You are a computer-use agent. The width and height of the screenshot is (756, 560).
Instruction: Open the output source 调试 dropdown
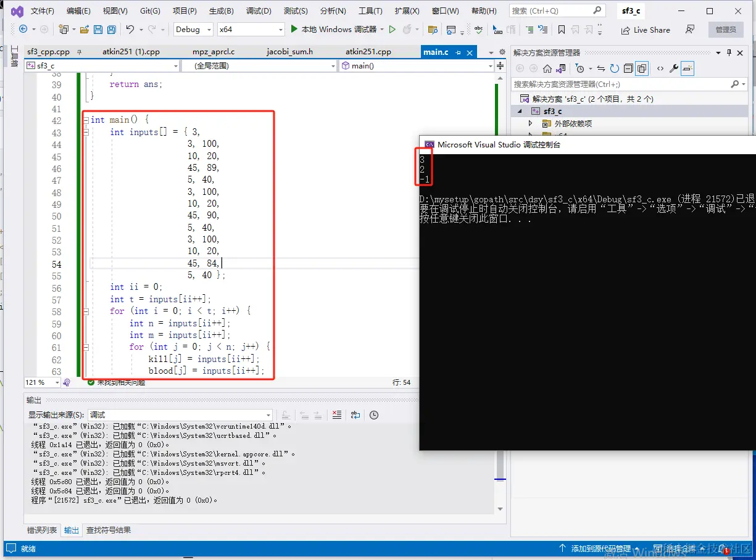180,415
